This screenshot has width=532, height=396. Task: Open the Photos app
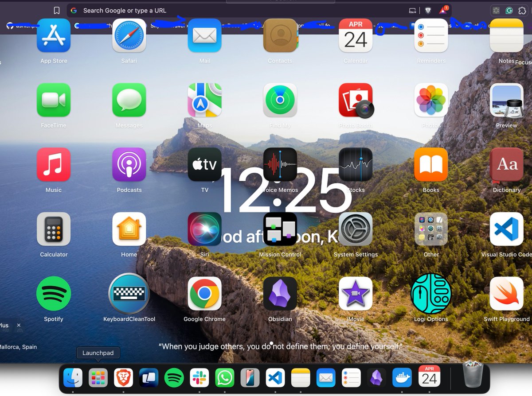tap(431, 100)
